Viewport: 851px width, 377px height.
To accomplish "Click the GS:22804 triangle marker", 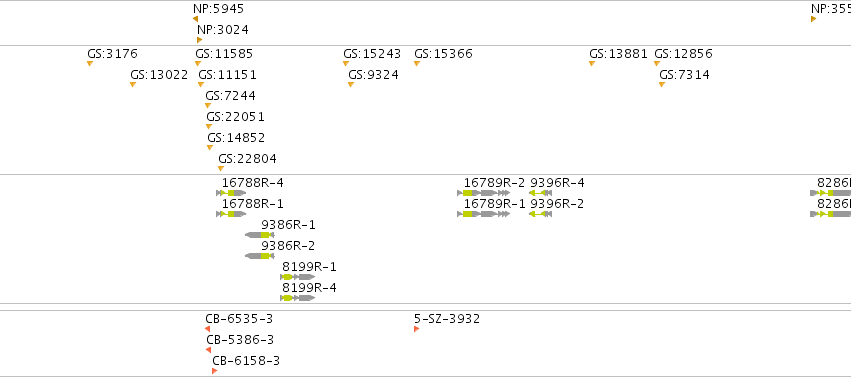I will [221, 169].
